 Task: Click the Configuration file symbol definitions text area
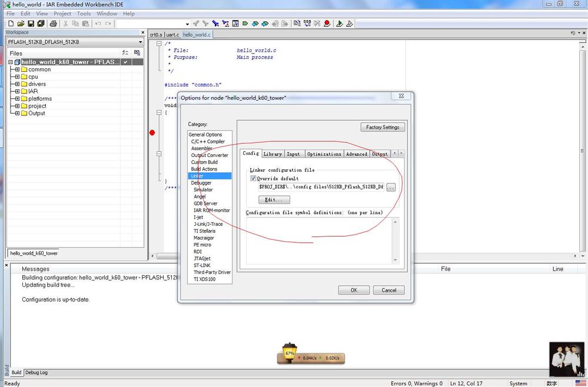[x=319, y=241]
